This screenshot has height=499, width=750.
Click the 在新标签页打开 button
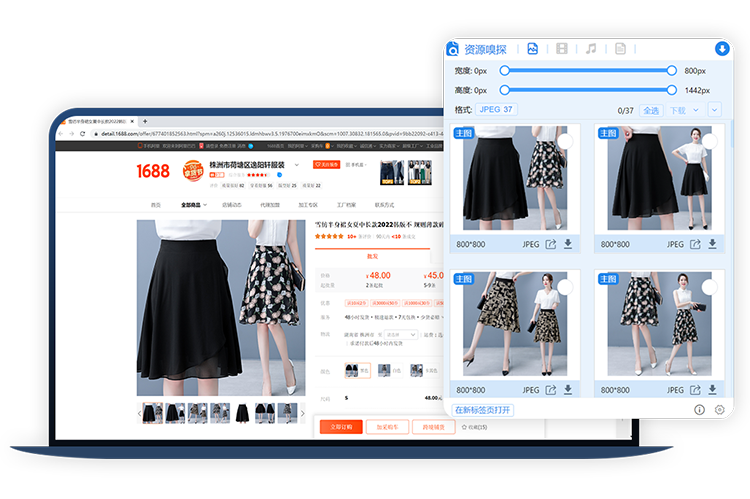tap(483, 410)
